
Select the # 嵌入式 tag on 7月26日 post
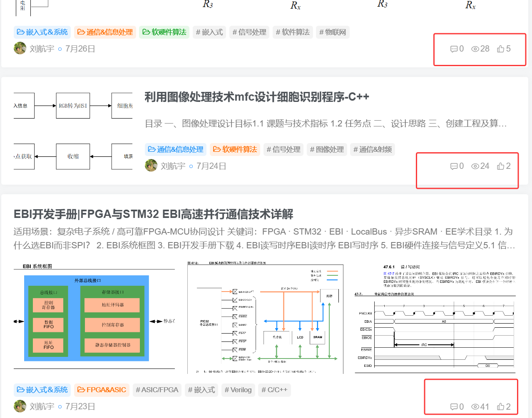(x=209, y=32)
